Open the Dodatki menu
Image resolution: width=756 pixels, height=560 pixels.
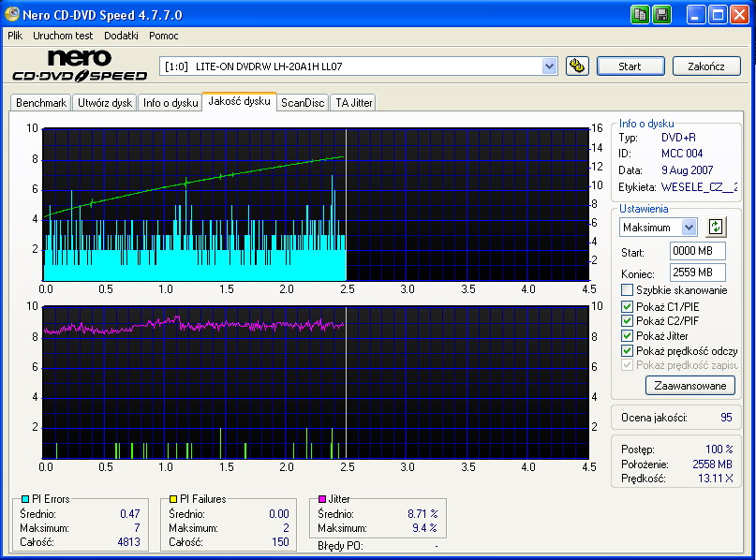click(121, 36)
